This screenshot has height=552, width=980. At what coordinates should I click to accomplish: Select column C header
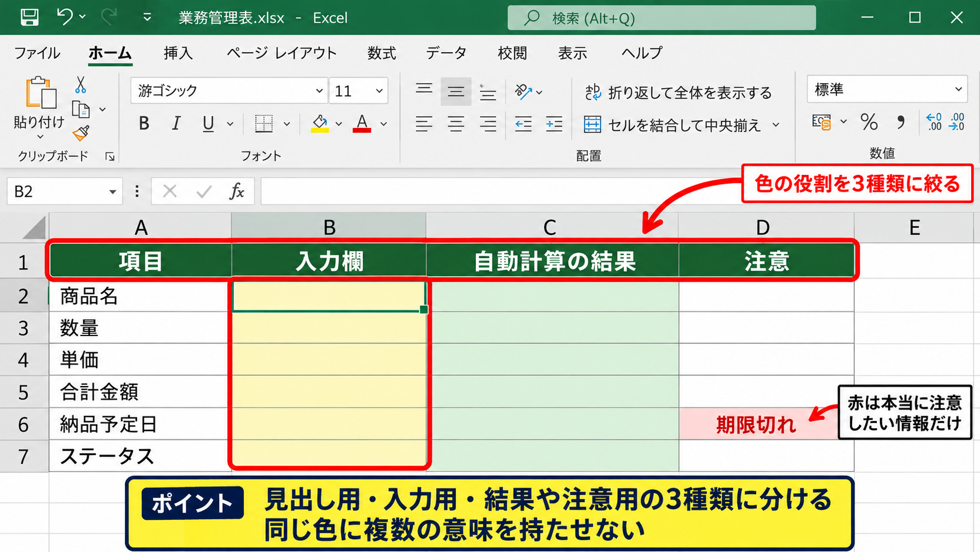click(x=552, y=227)
